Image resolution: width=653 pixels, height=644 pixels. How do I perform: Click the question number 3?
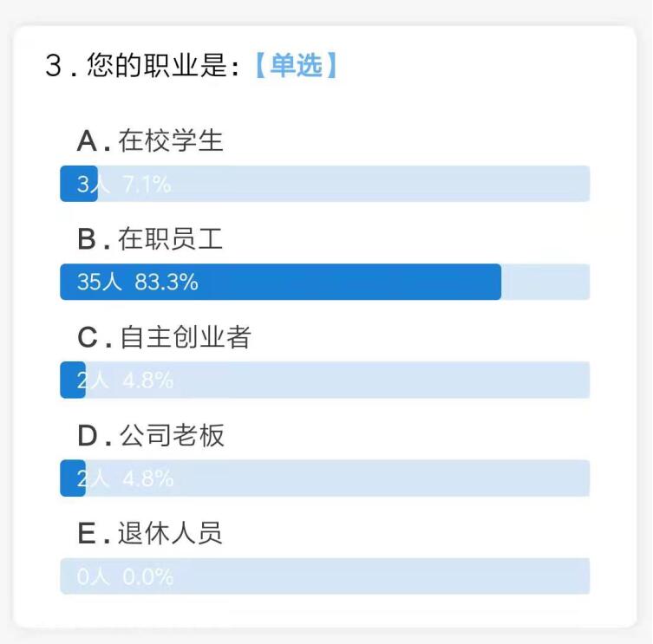pyautogui.click(x=53, y=66)
